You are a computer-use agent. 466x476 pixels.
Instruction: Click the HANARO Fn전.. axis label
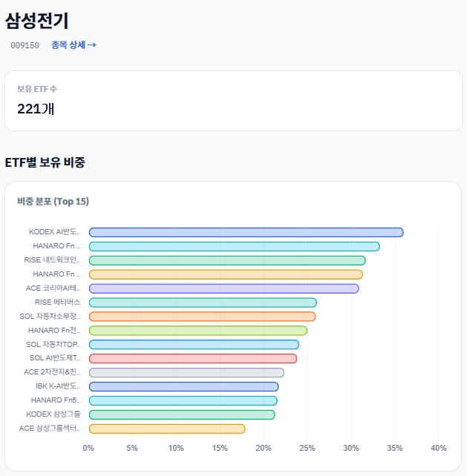(x=54, y=330)
